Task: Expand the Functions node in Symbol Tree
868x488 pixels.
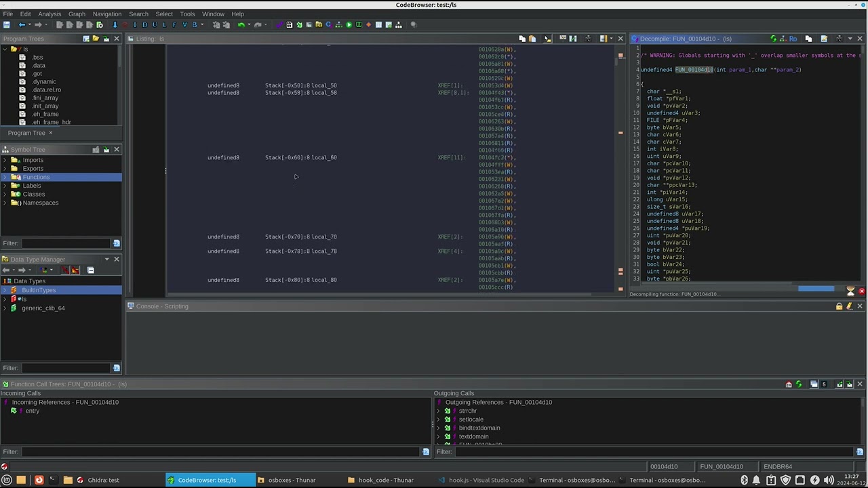Action: point(5,177)
